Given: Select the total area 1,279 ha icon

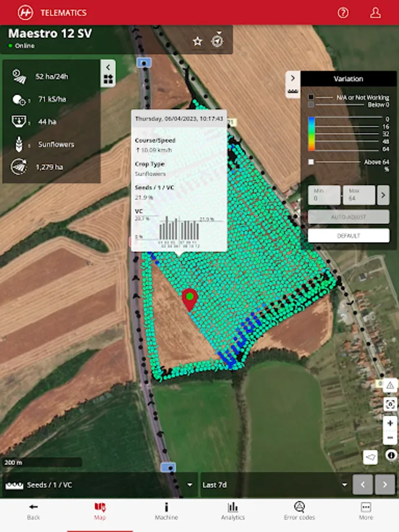Looking at the screenshot, I should [x=20, y=167].
